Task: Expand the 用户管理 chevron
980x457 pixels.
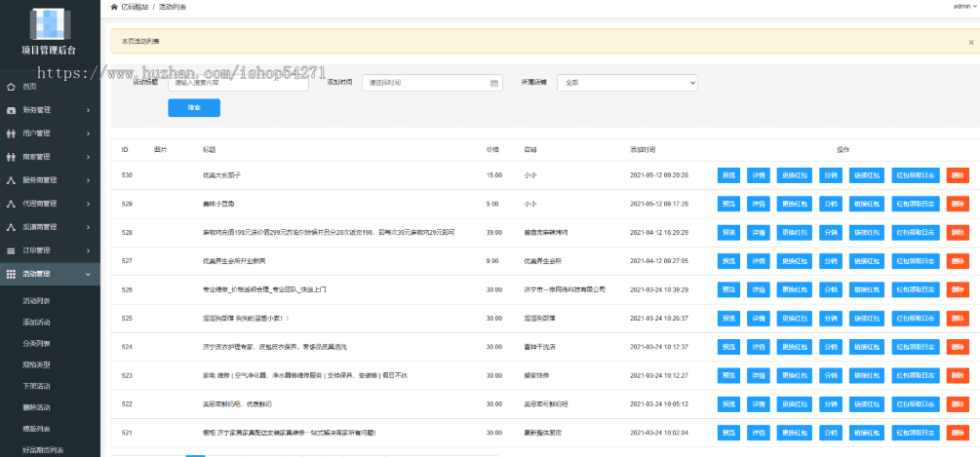Action: click(x=88, y=133)
